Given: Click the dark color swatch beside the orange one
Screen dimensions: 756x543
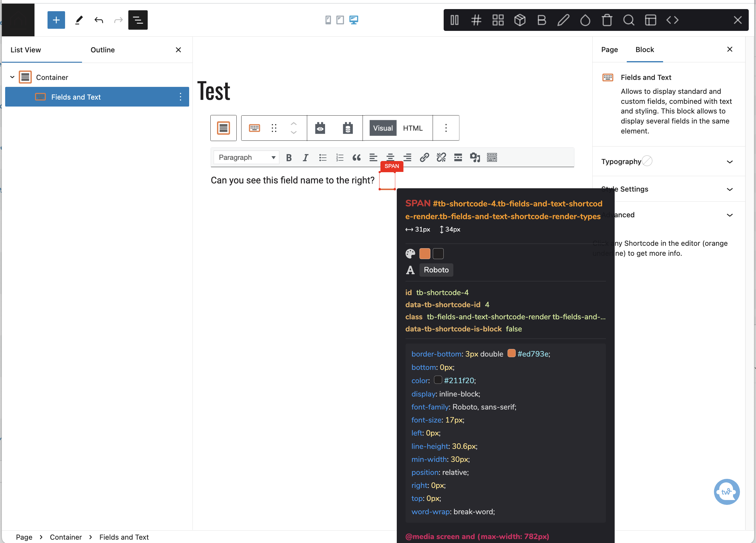Looking at the screenshot, I should click(x=438, y=254).
